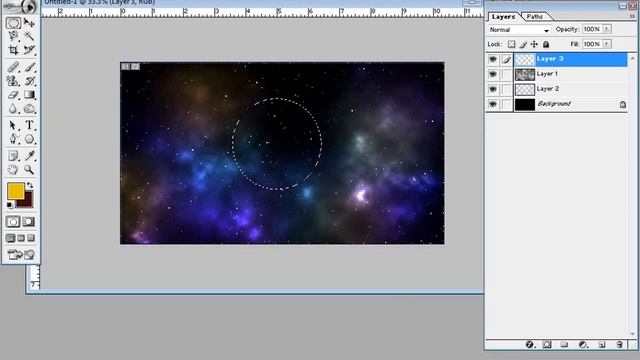Screen dimensions: 640x360
Task: Open Layers panel flyout menu arrows
Action: 632,16
